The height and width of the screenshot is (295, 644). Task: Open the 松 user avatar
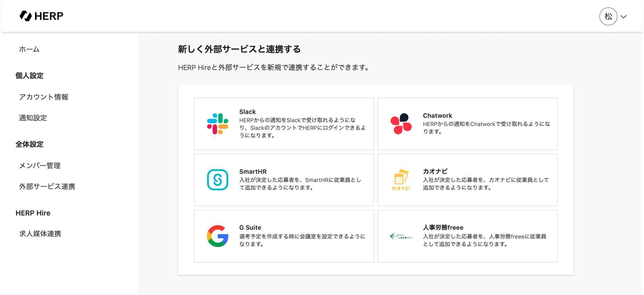click(x=608, y=16)
